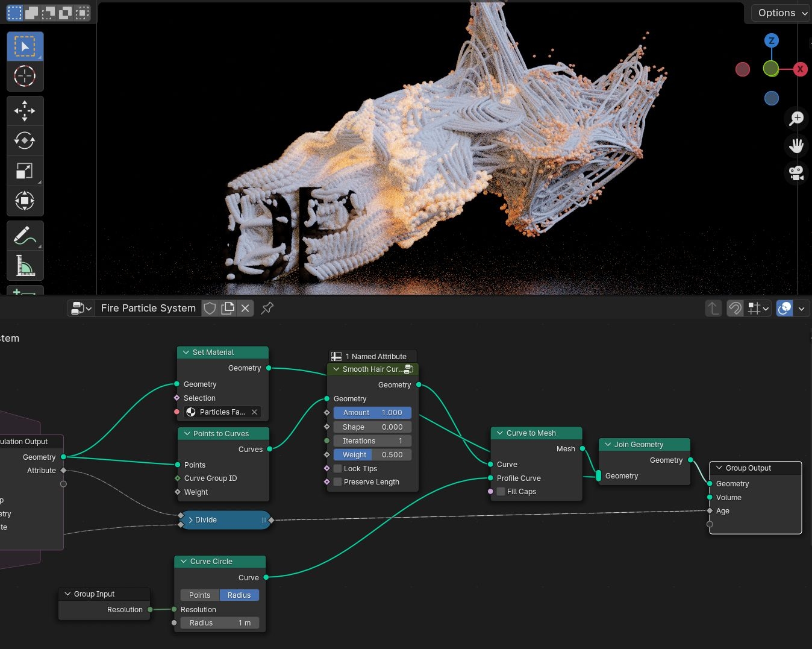The width and height of the screenshot is (812, 649).
Task: Select the Cursor tool in the viewport toolbar
Action: (25, 76)
